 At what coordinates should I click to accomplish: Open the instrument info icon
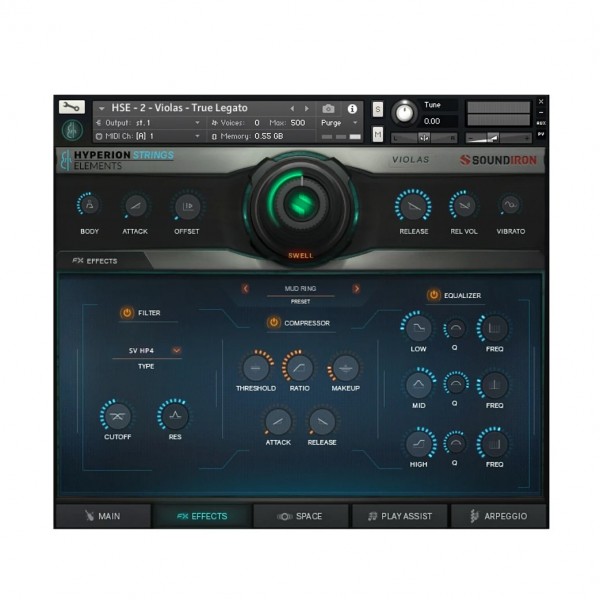[352, 109]
